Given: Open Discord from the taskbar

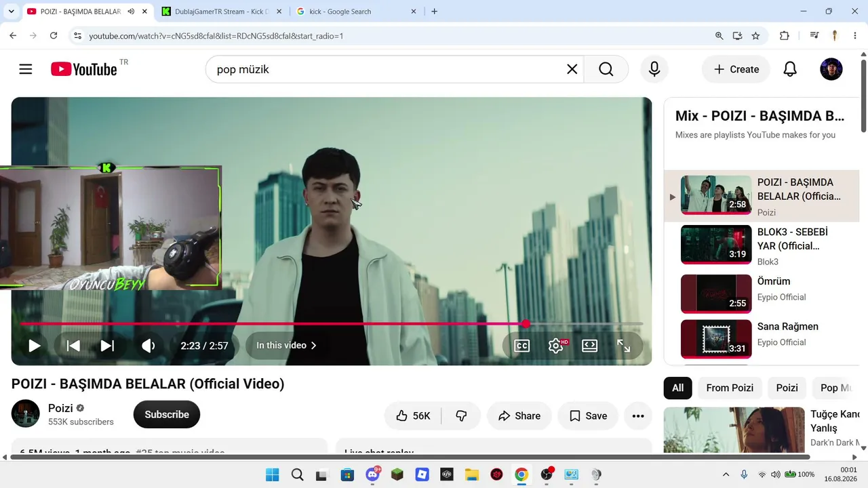Looking at the screenshot, I should coord(372,474).
